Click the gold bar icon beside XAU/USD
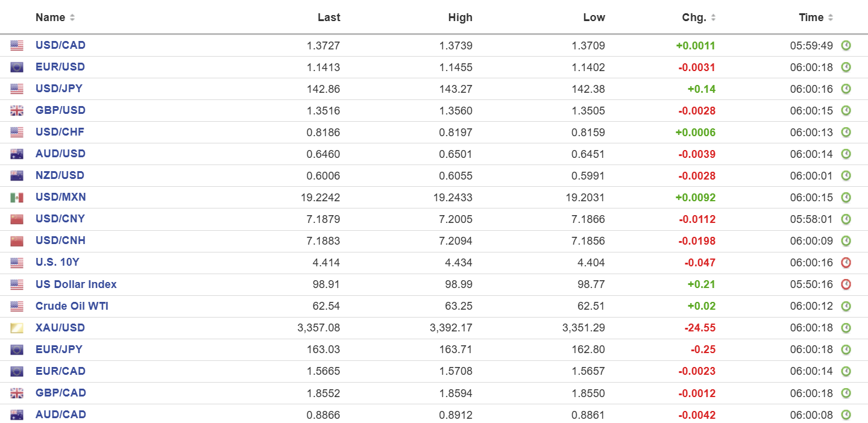 pos(17,328)
